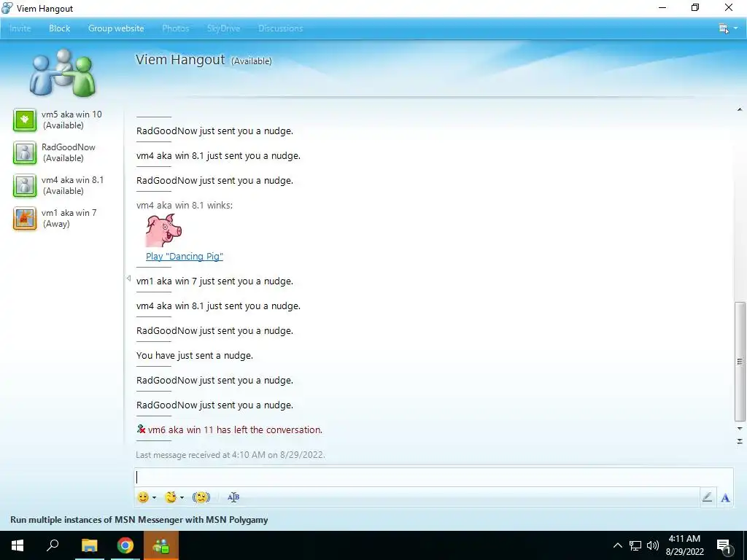Open the notification center icon
This screenshot has height=560, width=747.
[724, 546]
